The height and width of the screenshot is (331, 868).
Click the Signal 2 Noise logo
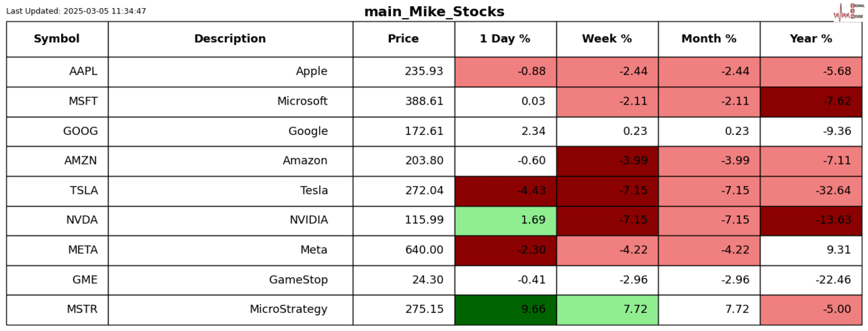tap(848, 12)
